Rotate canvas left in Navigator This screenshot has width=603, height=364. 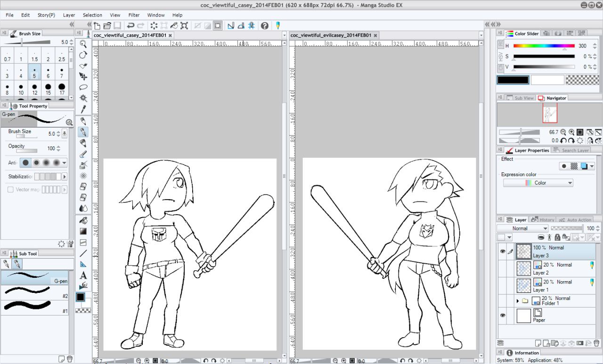tap(563, 140)
